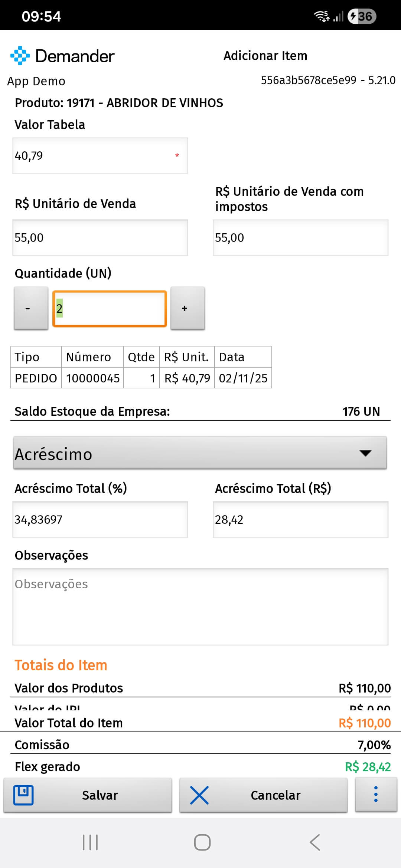This screenshot has width=401, height=868.
Task: Decrease quantity with the minus button
Action: (31, 308)
